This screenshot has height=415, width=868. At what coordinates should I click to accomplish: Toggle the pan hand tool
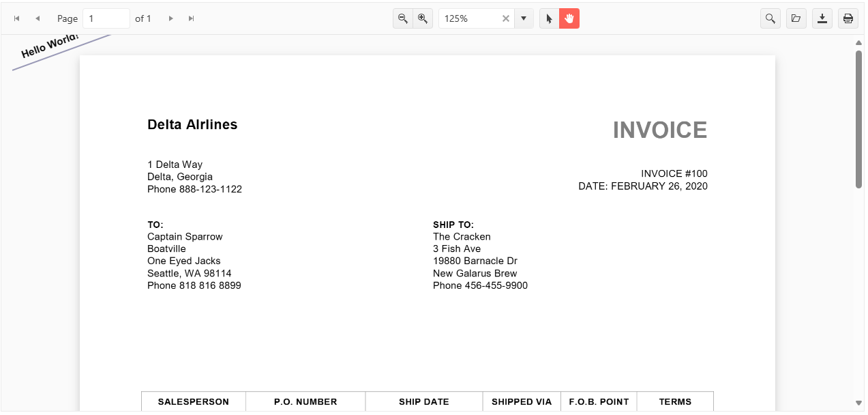click(569, 18)
